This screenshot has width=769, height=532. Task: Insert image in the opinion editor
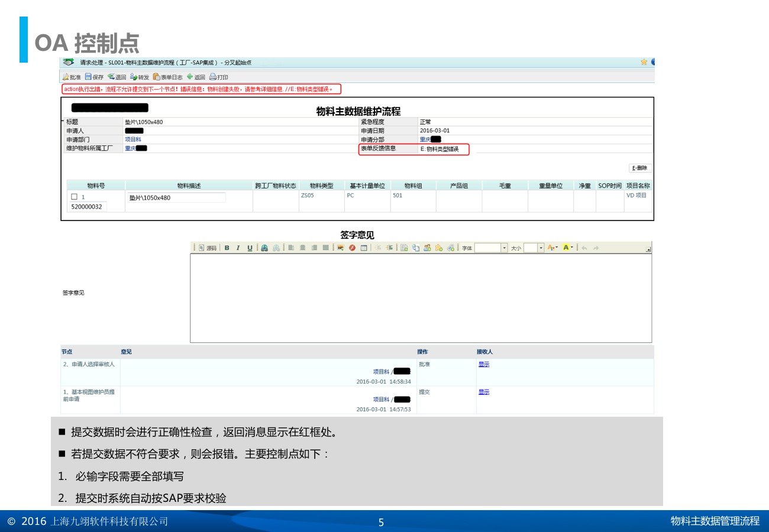tap(341, 248)
